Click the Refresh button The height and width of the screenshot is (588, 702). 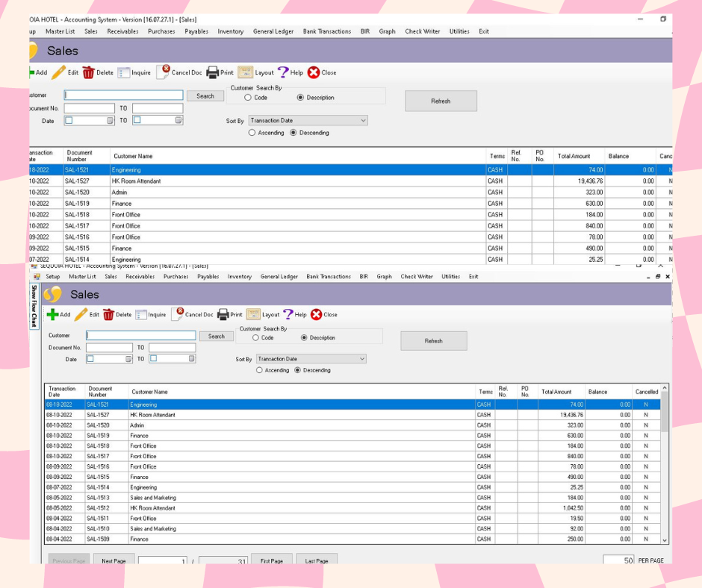[434, 340]
